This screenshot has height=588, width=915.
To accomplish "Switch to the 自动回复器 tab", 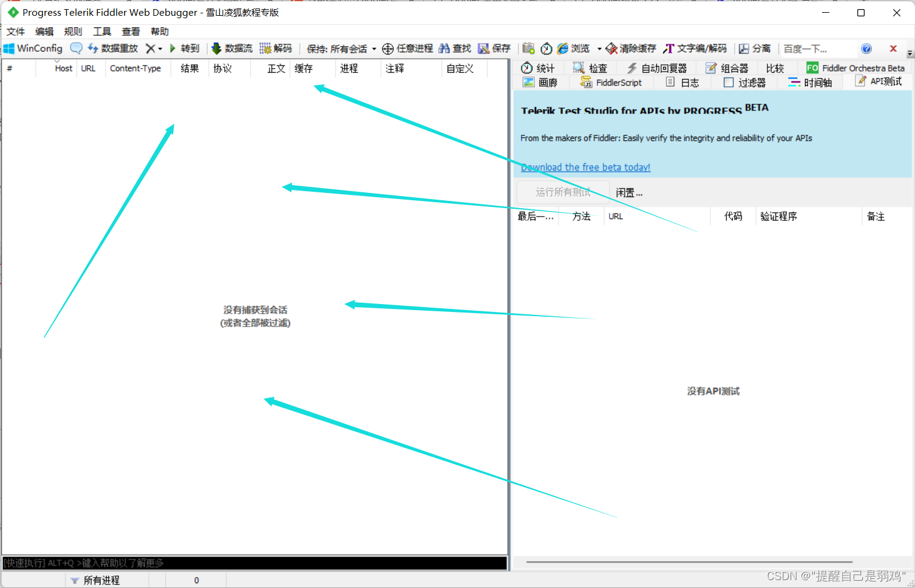I will coord(657,68).
